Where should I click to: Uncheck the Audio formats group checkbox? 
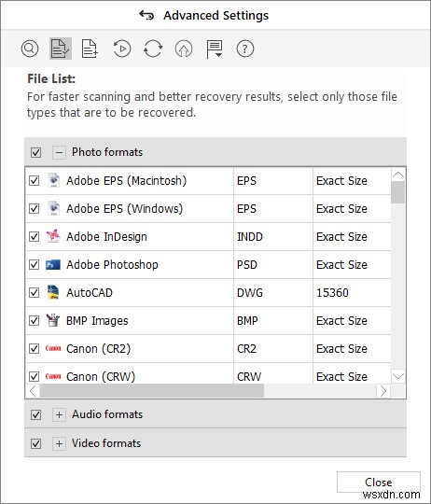(35, 414)
